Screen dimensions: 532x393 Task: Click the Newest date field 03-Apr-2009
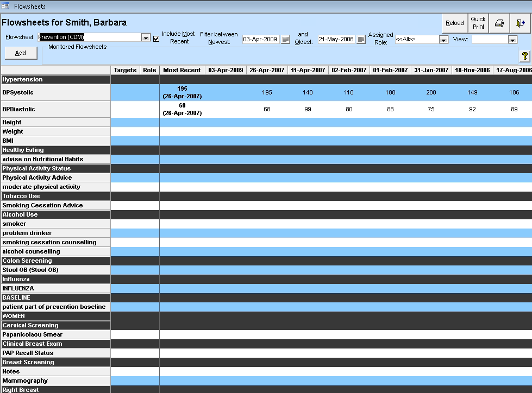click(261, 39)
